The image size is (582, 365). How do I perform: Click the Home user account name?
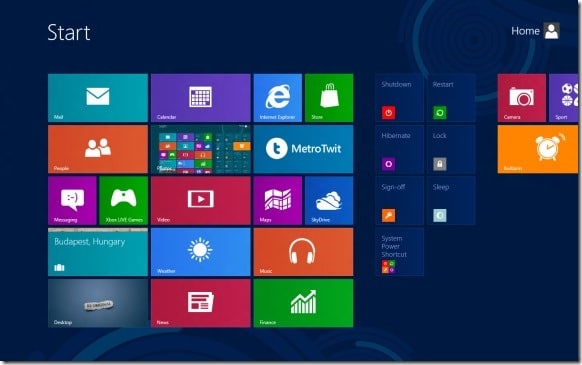(x=525, y=31)
